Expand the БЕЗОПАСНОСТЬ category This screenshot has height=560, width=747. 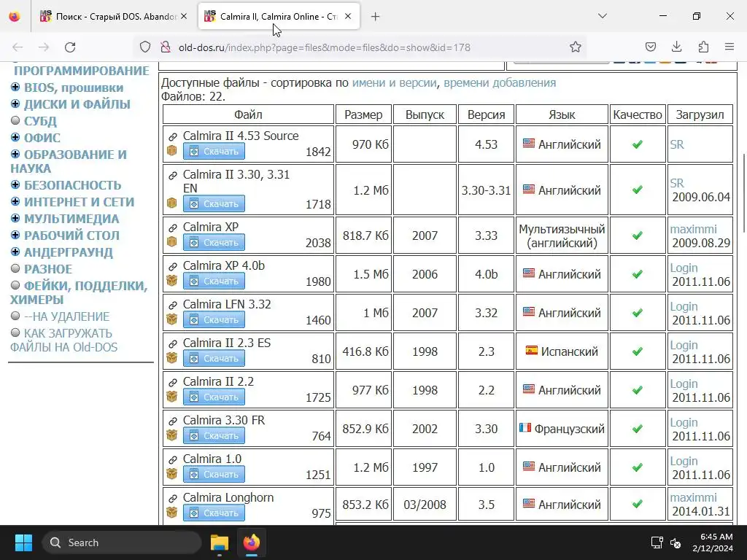point(15,184)
